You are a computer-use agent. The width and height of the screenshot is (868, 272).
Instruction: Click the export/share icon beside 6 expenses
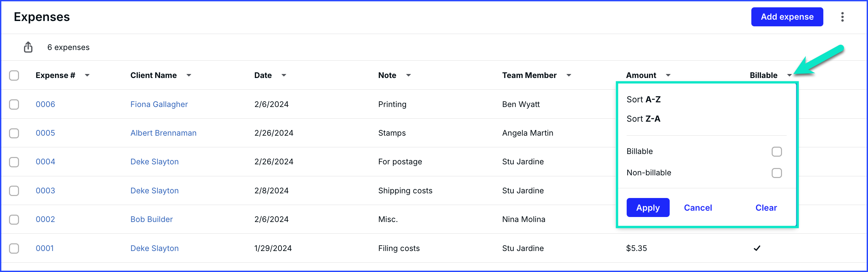pyautogui.click(x=28, y=47)
